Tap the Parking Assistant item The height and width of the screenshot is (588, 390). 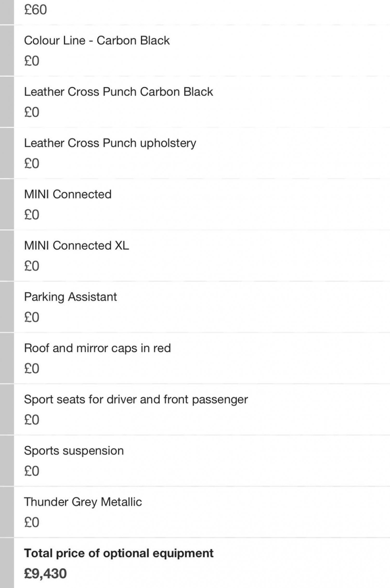(x=202, y=307)
